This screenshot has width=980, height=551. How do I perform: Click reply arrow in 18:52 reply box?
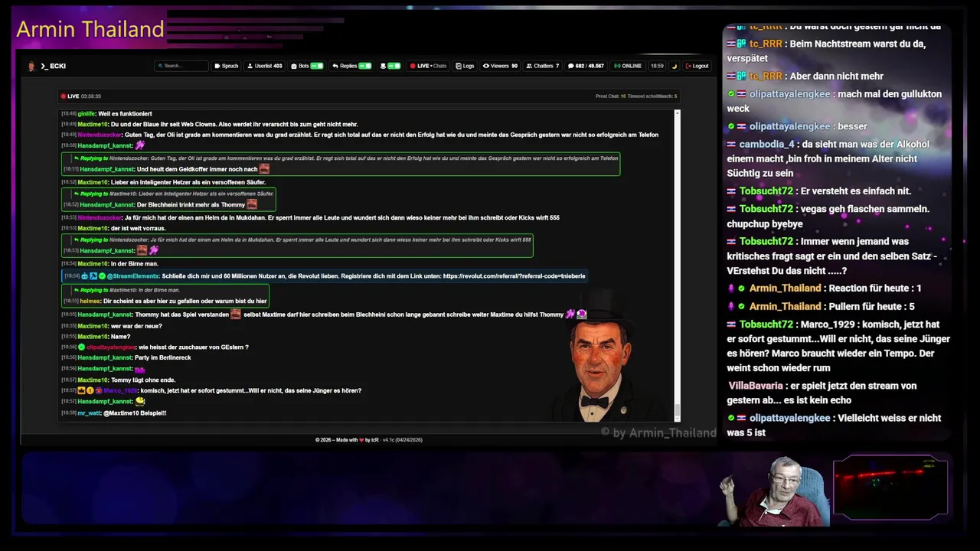pyautogui.click(x=77, y=194)
